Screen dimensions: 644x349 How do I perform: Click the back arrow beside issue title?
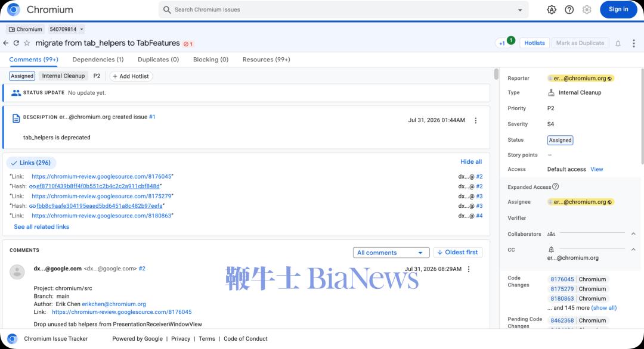click(x=6, y=43)
